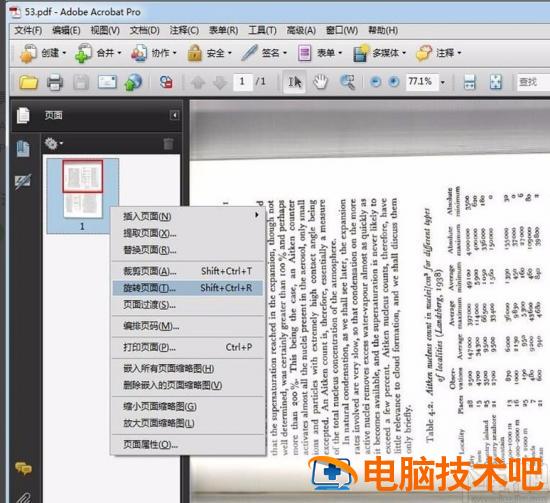550x503 pixels.
Task: Open the 编辑(E) menu
Action: 66,31
